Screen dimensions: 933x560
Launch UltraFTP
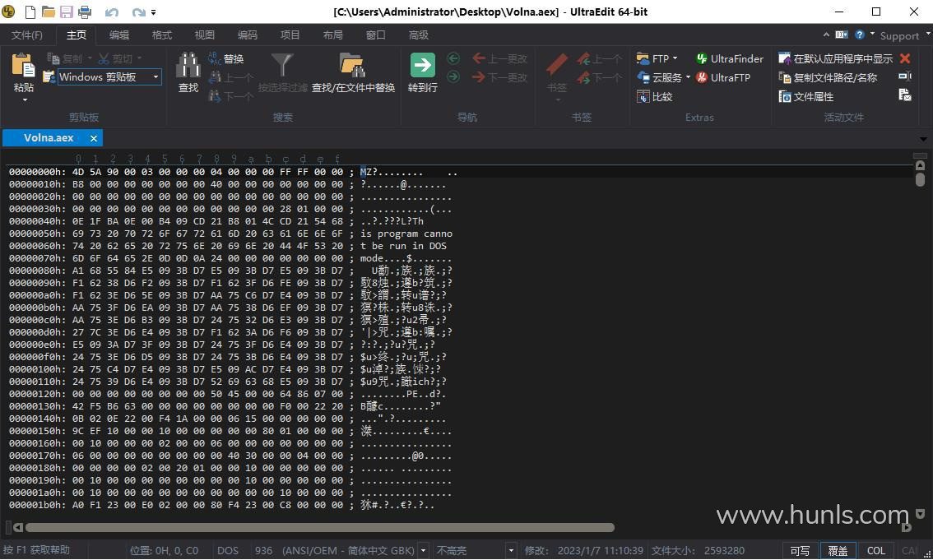[x=723, y=77]
